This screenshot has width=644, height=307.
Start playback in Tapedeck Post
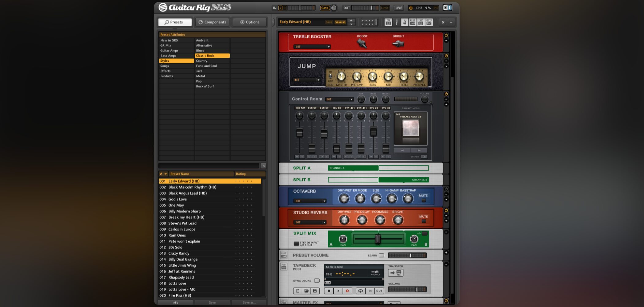(x=338, y=291)
